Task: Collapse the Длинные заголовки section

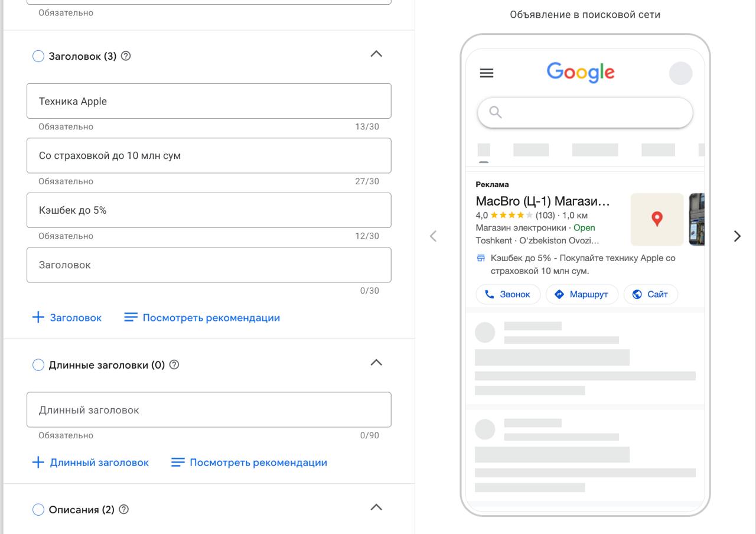Action: point(376,363)
